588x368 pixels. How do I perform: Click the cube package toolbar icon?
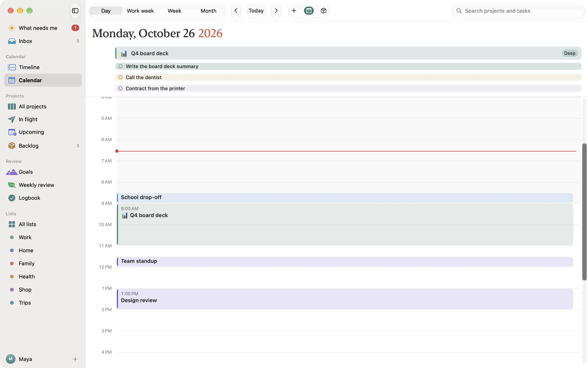(x=323, y=11)
